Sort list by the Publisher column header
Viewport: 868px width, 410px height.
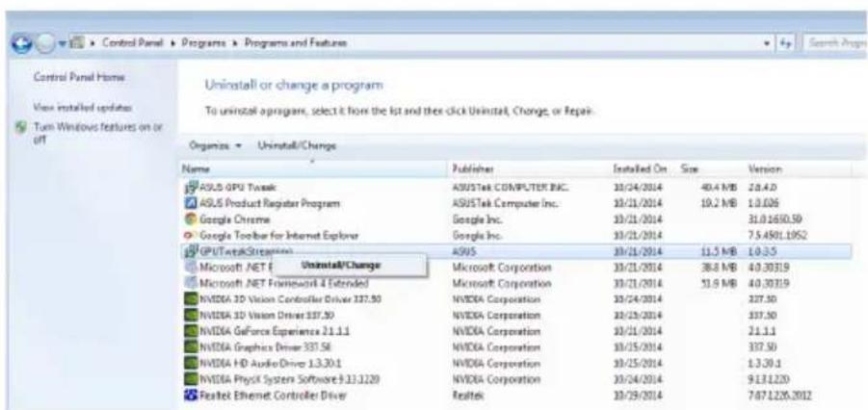click(528, 168)
